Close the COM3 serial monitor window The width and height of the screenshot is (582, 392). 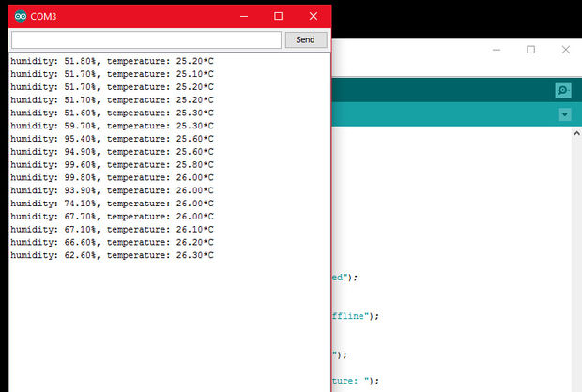pos(314,16)
